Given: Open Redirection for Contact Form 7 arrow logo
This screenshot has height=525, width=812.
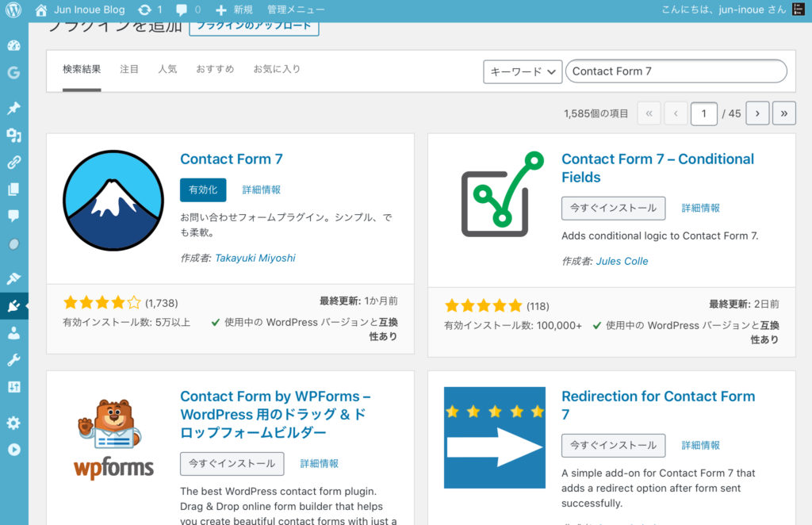Looking at the screenshot, I should [x=495, y=438].
